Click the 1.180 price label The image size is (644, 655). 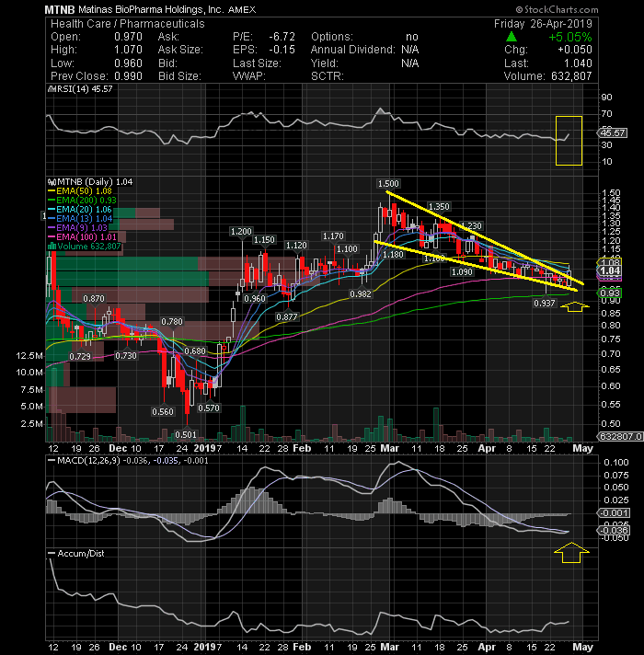(393, 254)
